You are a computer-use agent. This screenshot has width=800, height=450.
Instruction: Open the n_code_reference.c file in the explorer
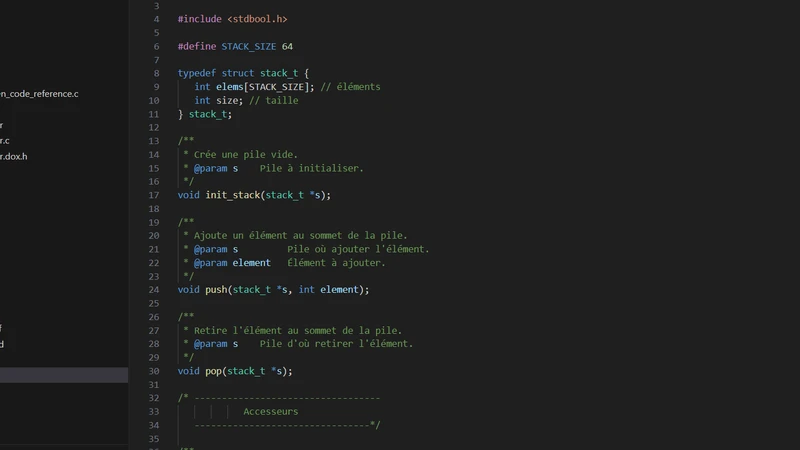point(39,94)
